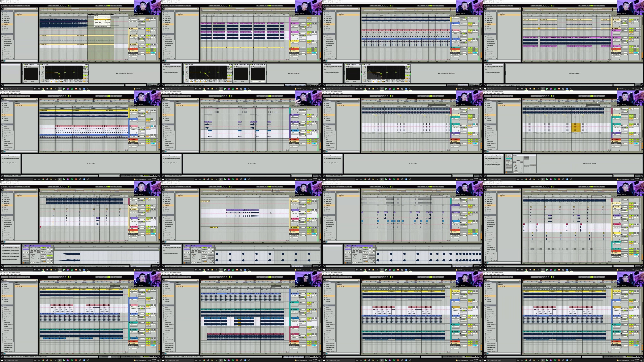
Task: Choose Copy in the time context menu
Action: 102,20
